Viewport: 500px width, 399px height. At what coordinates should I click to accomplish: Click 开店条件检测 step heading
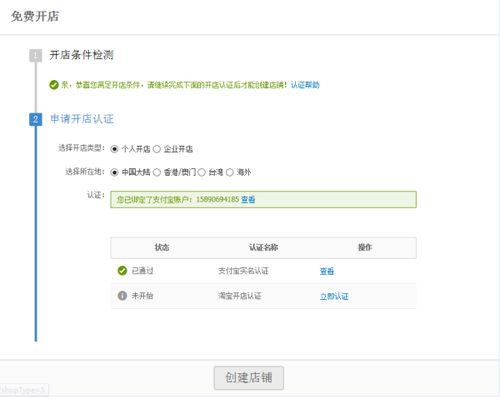[x=82, y=55]
